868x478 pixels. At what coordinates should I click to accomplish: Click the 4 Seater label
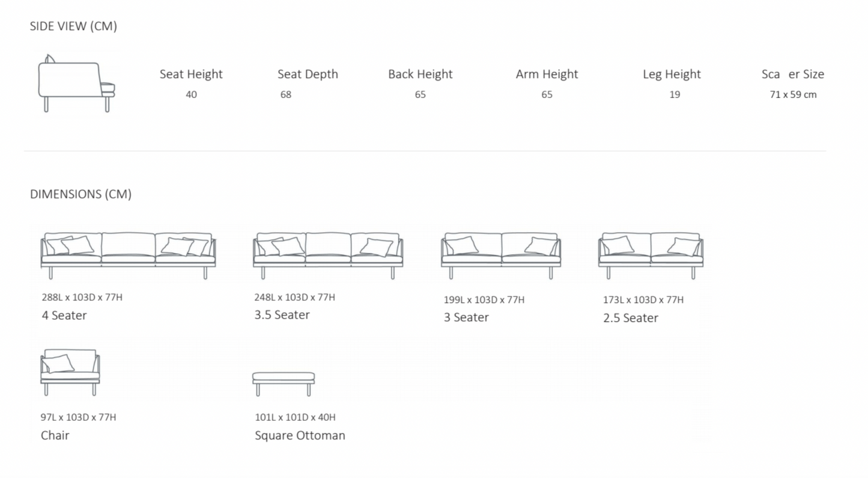point(64,315)
